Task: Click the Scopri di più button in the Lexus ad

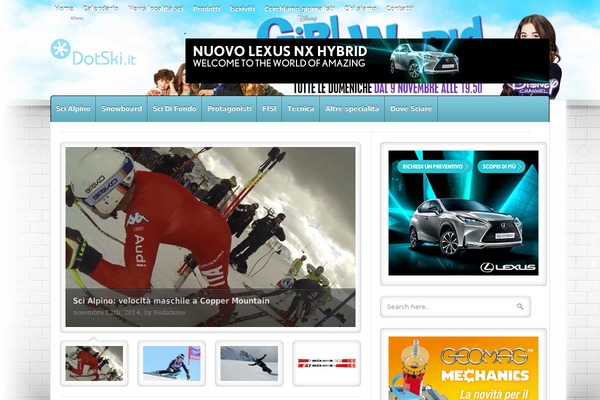Action: coord(501,167)
